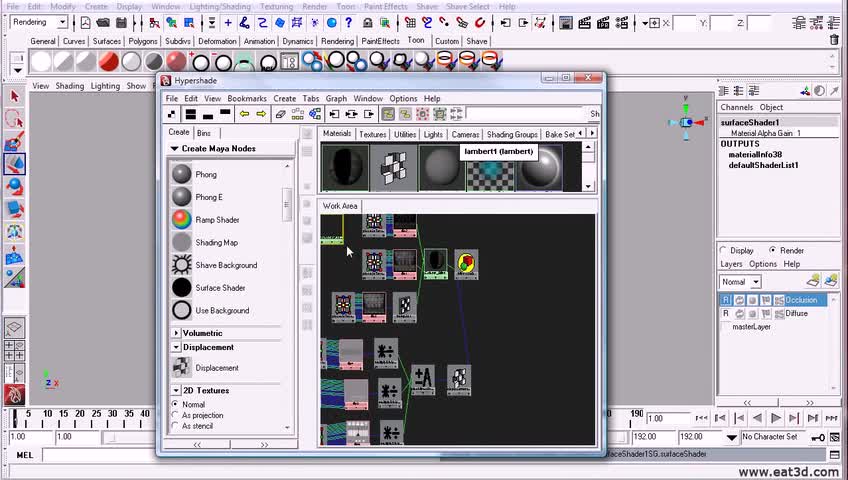Click Hypershade next graph yellow arrow
The height and width of the screenshot is (480, 848).
(261, 114)
